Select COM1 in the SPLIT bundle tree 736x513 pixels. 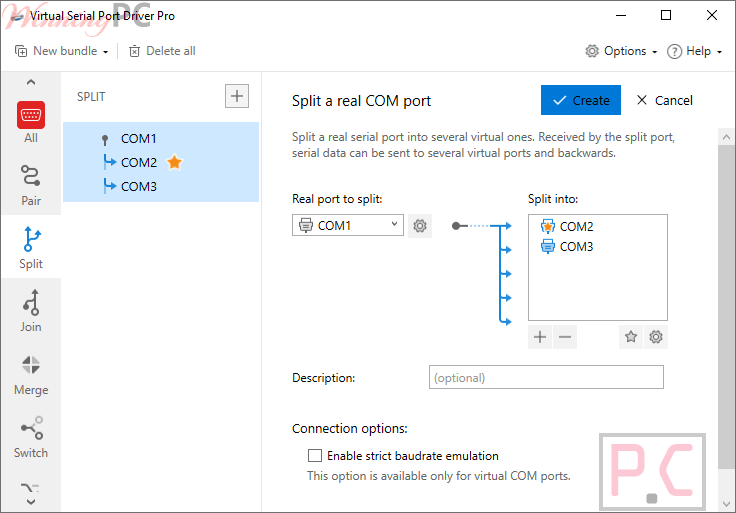[138, 138]
